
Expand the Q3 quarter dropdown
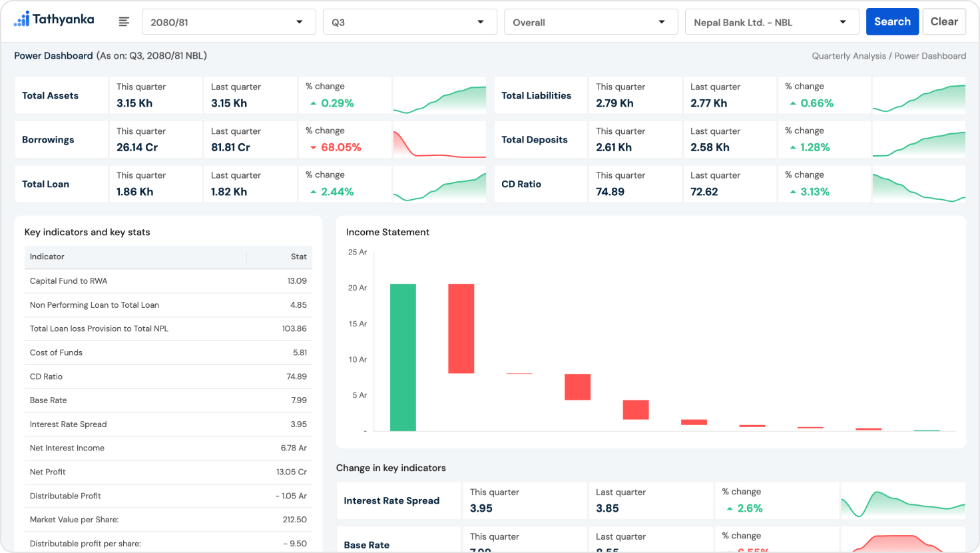point(409,22)
